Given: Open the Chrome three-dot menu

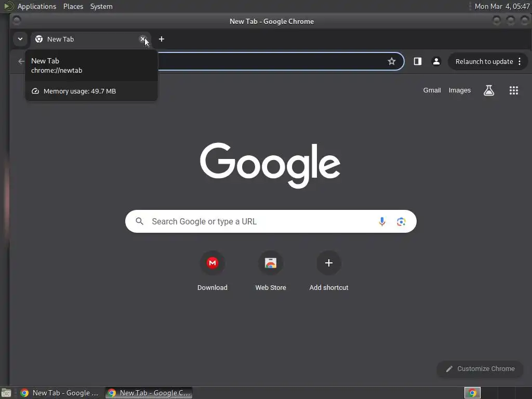Looking at the screenshot, I should click(x=520, y=61).
